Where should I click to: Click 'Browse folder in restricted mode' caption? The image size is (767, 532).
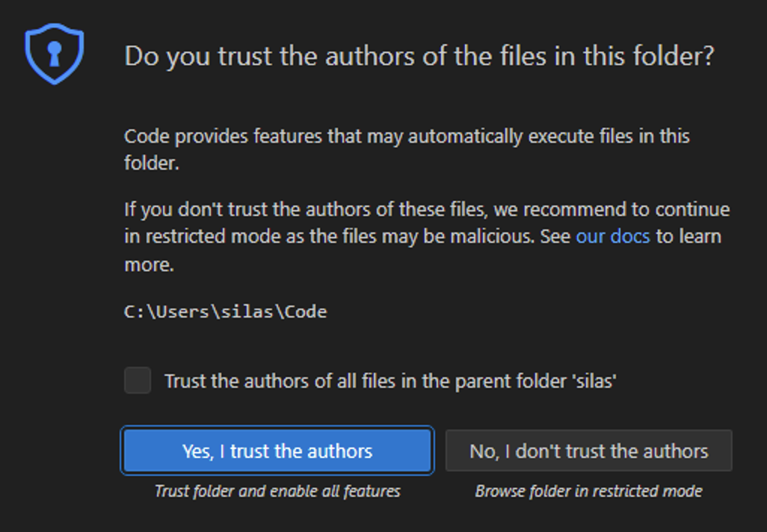tap(588, 491)
